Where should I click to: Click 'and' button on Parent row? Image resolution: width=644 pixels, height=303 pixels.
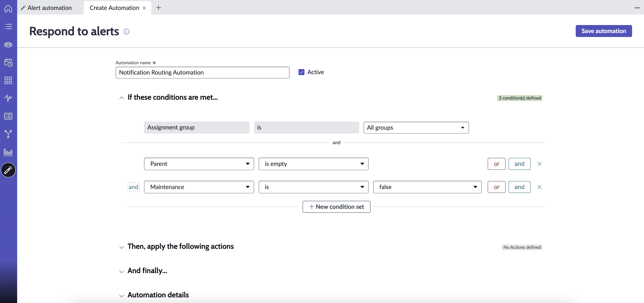click(x=520, y=164)
